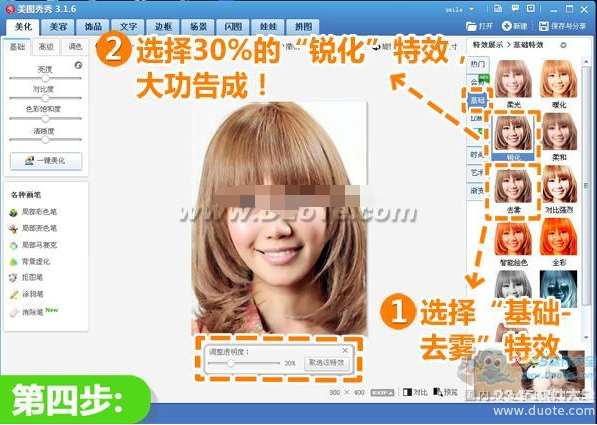Click the 新建 new file icon
This screenshot has width=597, height=425.
click(506, 26)
